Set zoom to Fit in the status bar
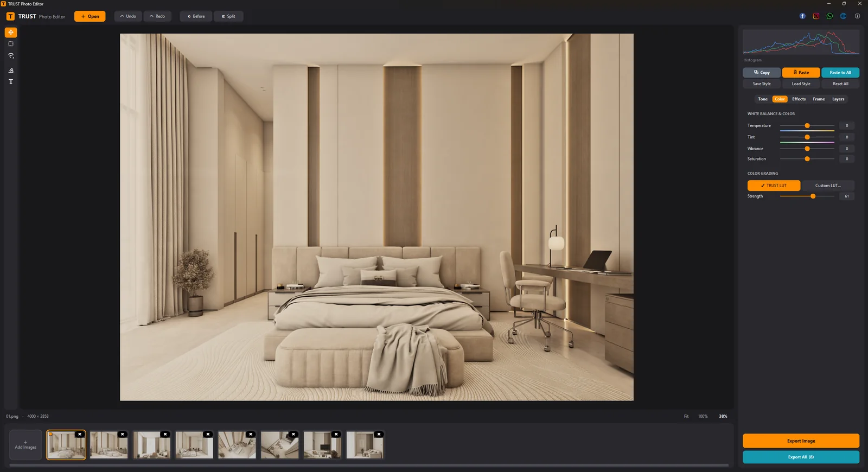 tap(686, 417)
